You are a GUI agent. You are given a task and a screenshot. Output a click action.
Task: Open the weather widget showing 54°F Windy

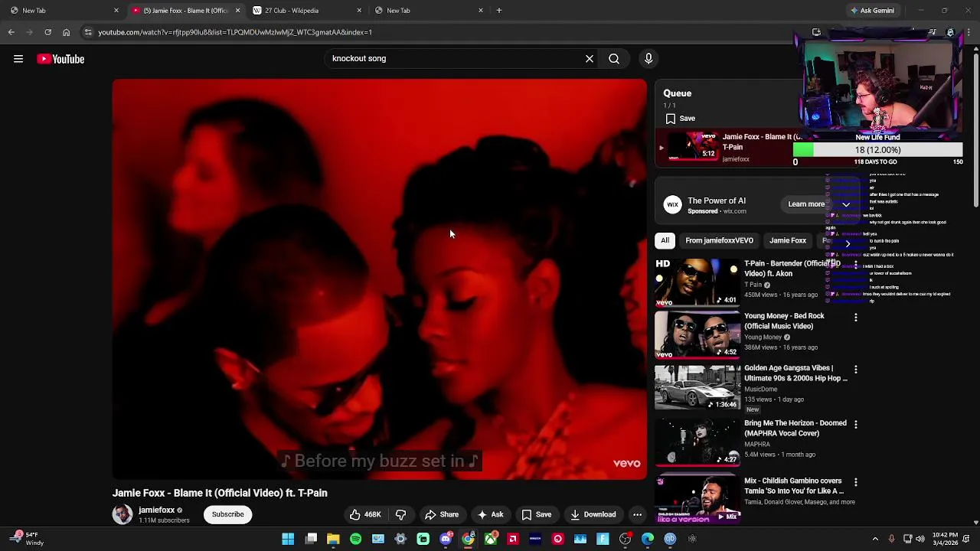pos(27,539)
